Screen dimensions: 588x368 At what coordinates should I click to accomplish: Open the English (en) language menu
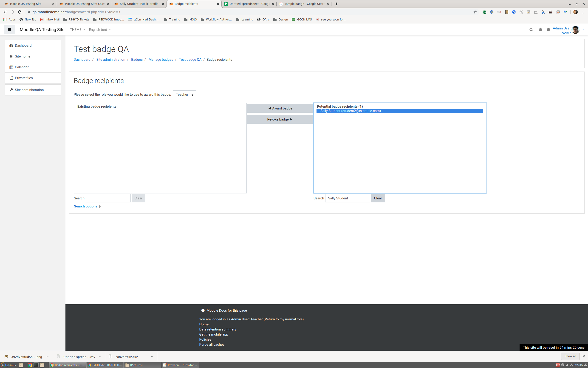[100, 30]
